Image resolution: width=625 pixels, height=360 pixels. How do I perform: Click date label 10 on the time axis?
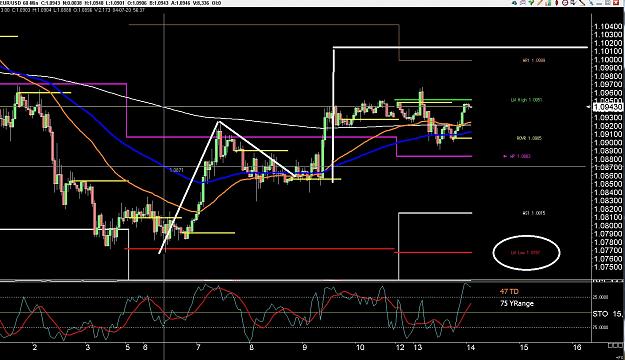pos(360,347)
